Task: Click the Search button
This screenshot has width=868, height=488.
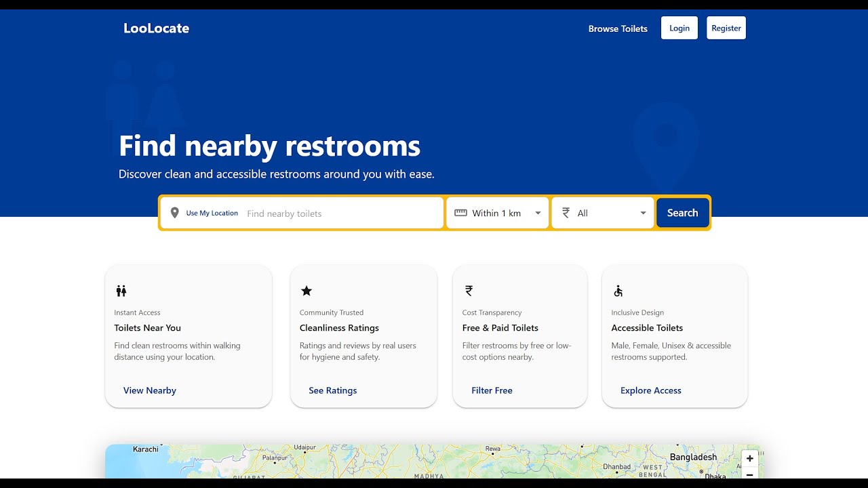Action: point(682,213)
